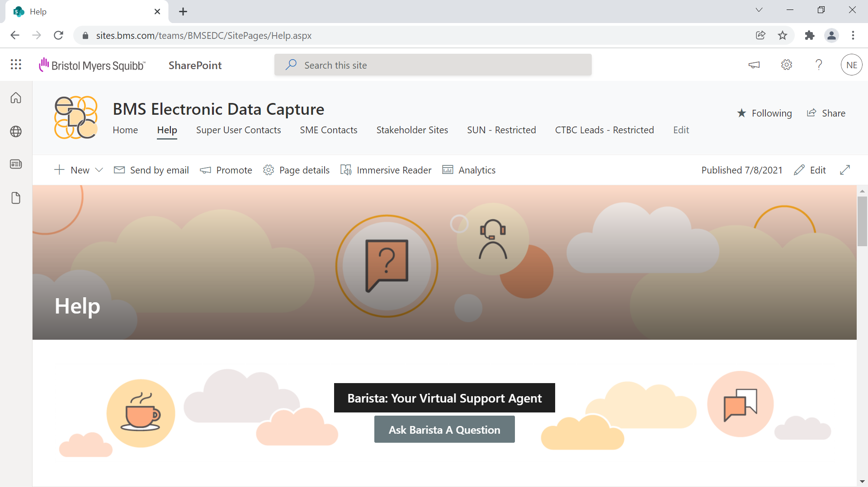This screenshot has width=868, height=487.
Task: Open the settings gear in header
Action: [787, 65]
